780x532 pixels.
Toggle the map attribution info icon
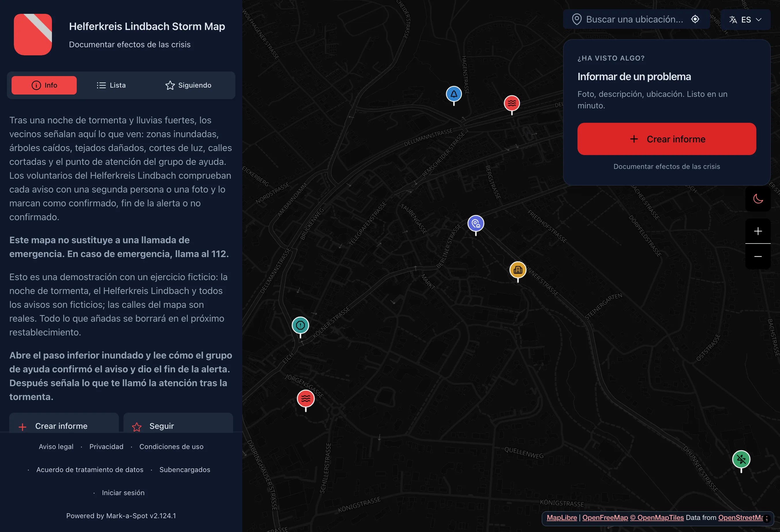tap(766, 518)
